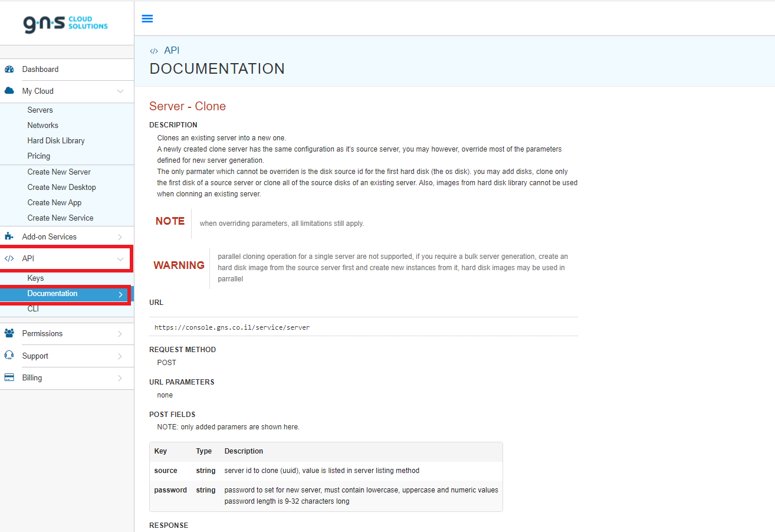Click the NOTE label
775x532 pixels.
[170, 221]
